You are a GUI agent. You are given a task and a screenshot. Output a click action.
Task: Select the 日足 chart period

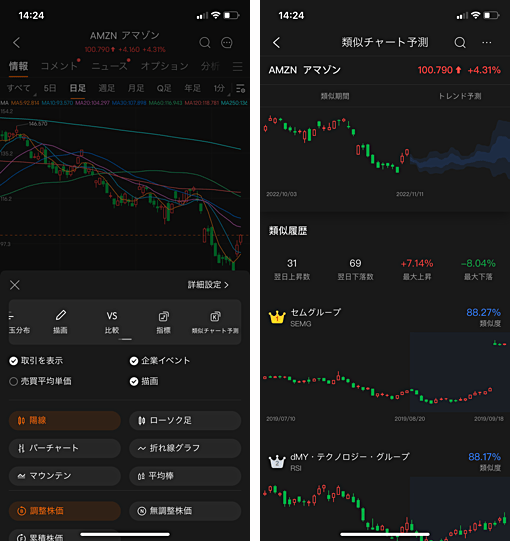click(x=78, y=88)
